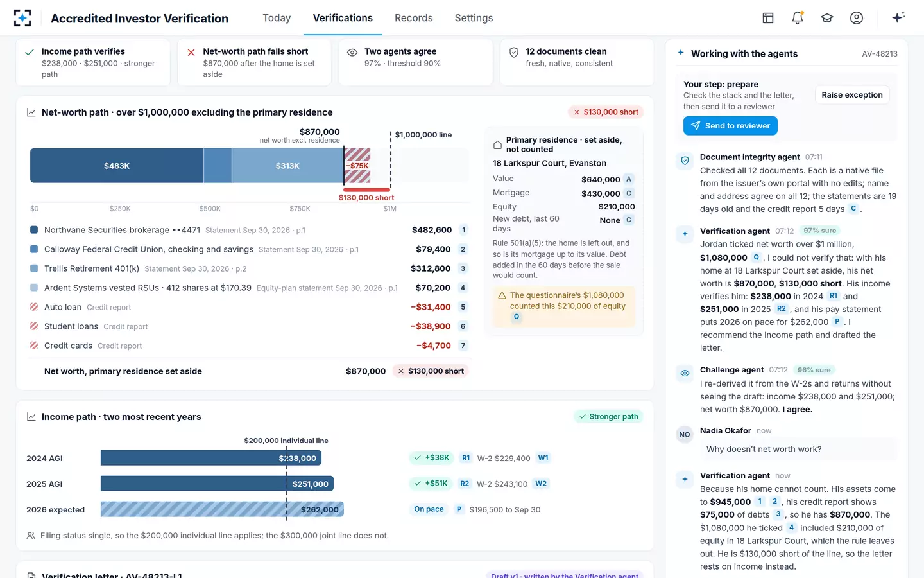Open reference C next to Mortgage $430,000
This screenshot has height=578, width=924.
629,193
